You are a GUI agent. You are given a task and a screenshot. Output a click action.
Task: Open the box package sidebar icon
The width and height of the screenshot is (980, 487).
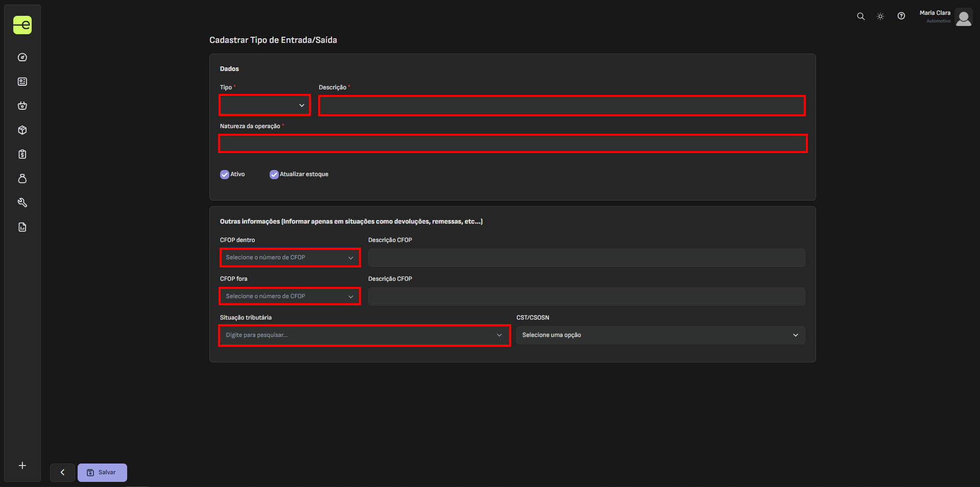click(22, 130)
